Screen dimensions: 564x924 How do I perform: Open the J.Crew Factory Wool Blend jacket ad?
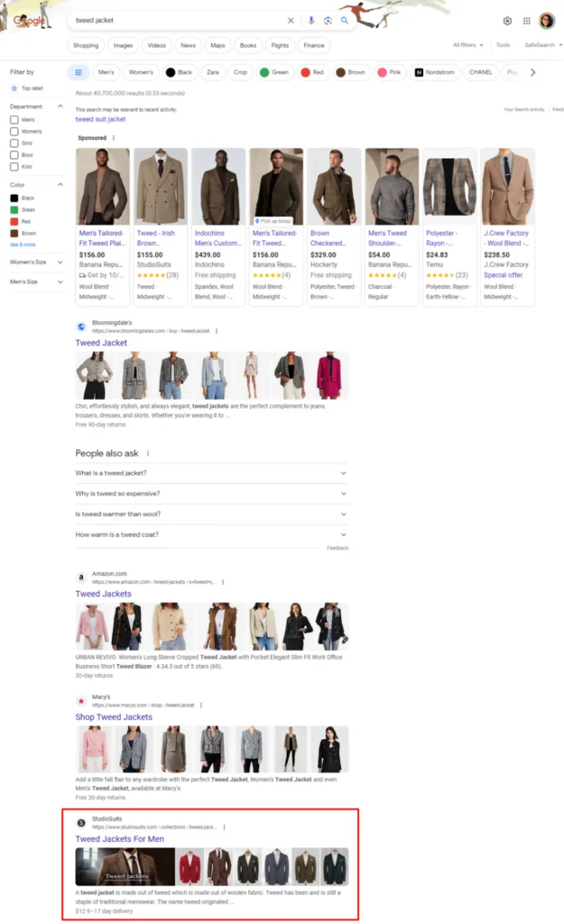click(507, 226)
